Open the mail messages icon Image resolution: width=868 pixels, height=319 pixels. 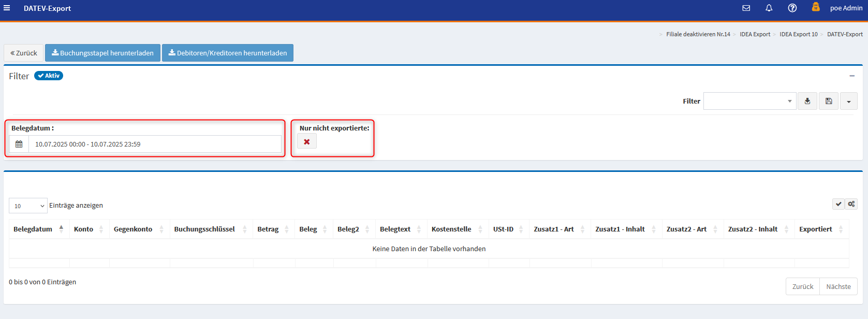(x=746, y=8)
